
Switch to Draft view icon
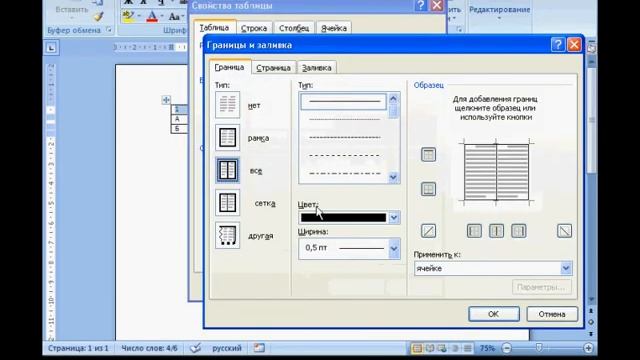coord(467,348)
